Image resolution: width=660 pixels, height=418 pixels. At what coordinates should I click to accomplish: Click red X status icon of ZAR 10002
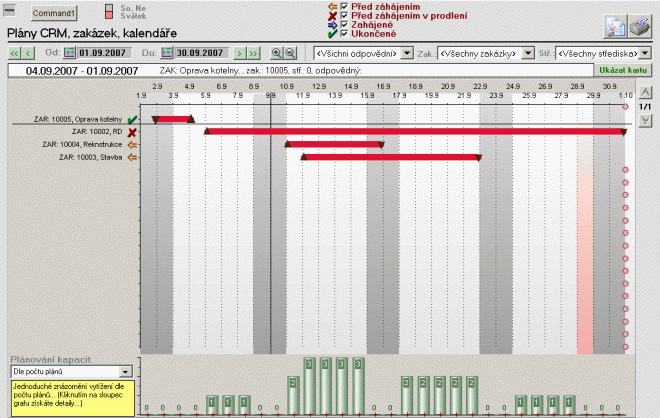(x=132, y=132)
